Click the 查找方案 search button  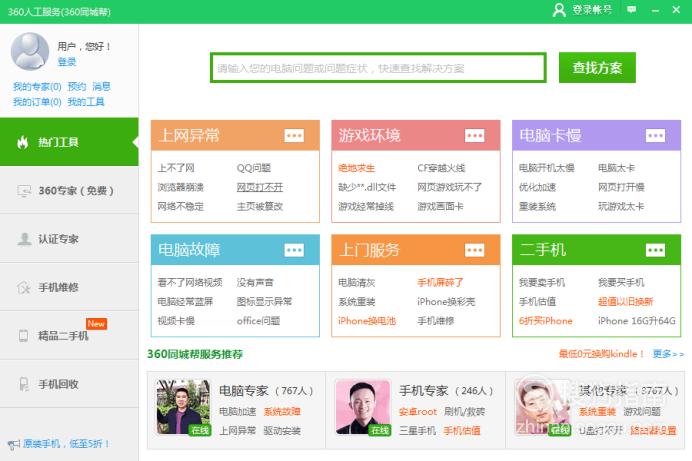597,67
